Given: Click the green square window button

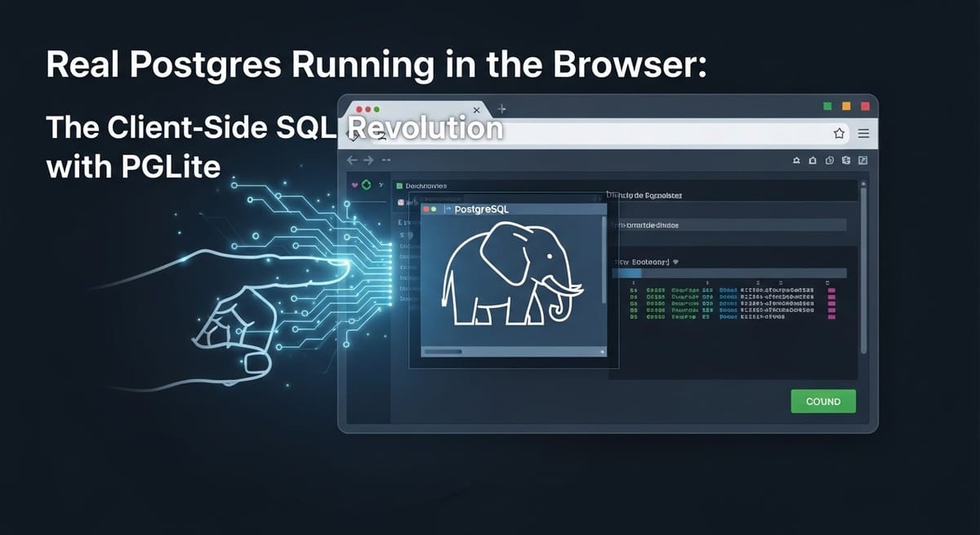Looking at the screenshot, I should pos(827,106).
